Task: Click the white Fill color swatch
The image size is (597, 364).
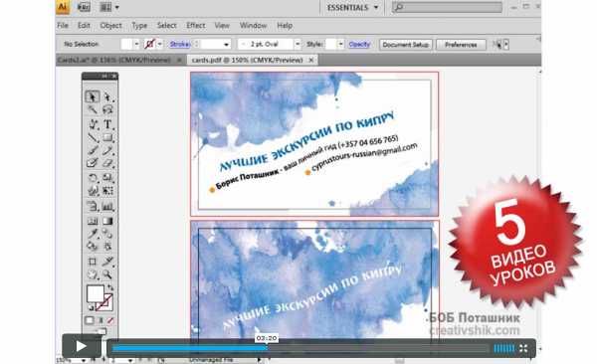Action: click(x=96, y=293)
